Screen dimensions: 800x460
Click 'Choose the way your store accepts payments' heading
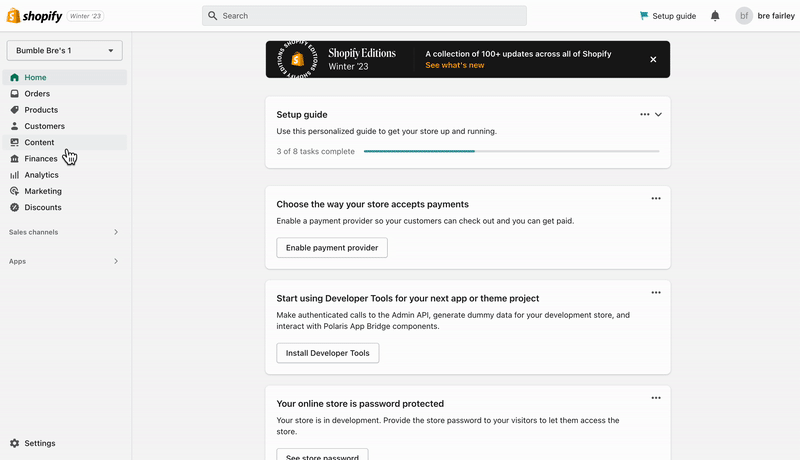pos(372,205)
